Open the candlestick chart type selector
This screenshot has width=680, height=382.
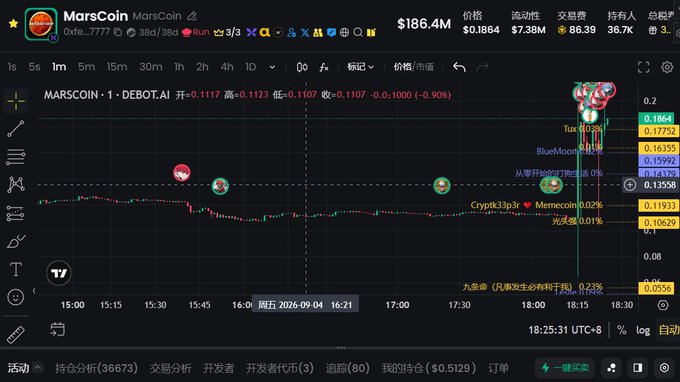(x=302, y=67)
